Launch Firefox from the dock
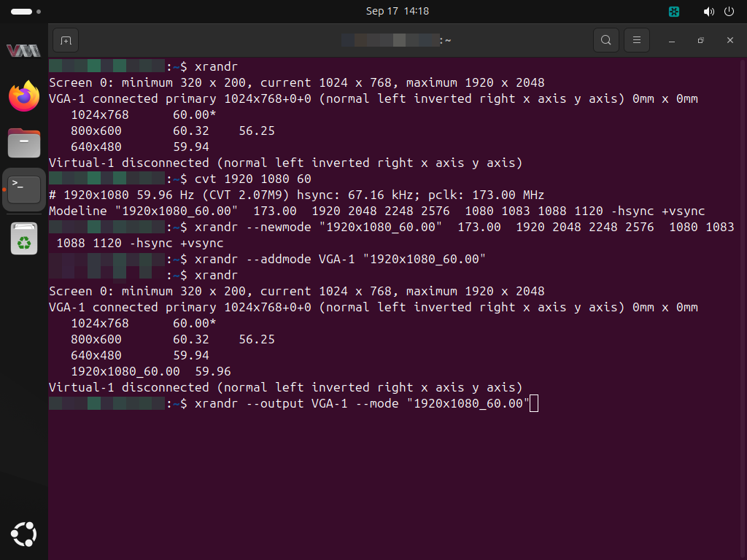Viewport: 747px width, 560px height. pyautogui.click(x=24, y=96)
